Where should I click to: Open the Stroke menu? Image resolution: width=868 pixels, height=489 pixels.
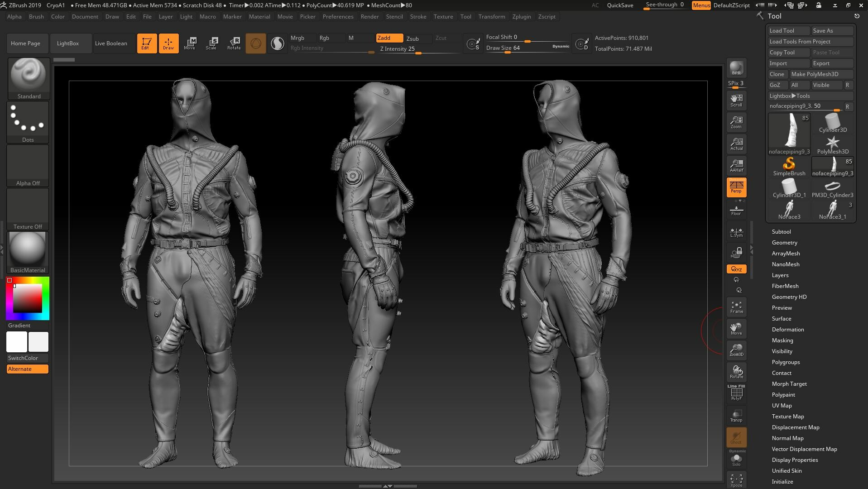click(x=418, y=17)
